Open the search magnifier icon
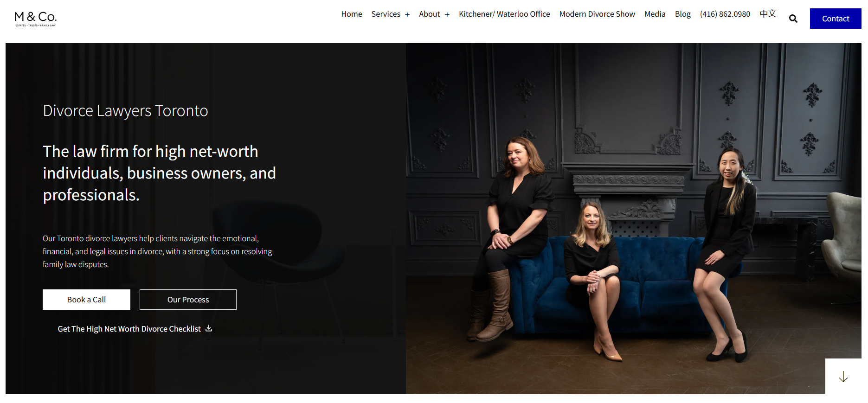This screenshot has width=868, height=403. [x=793, y=19]
